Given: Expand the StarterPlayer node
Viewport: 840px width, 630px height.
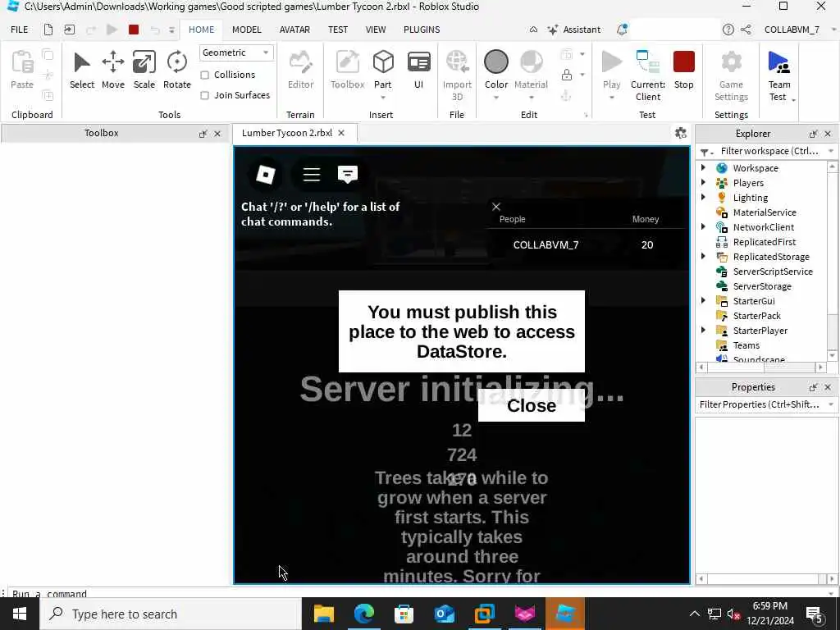Looking at the screenshot, I should [x=703, y=330].
